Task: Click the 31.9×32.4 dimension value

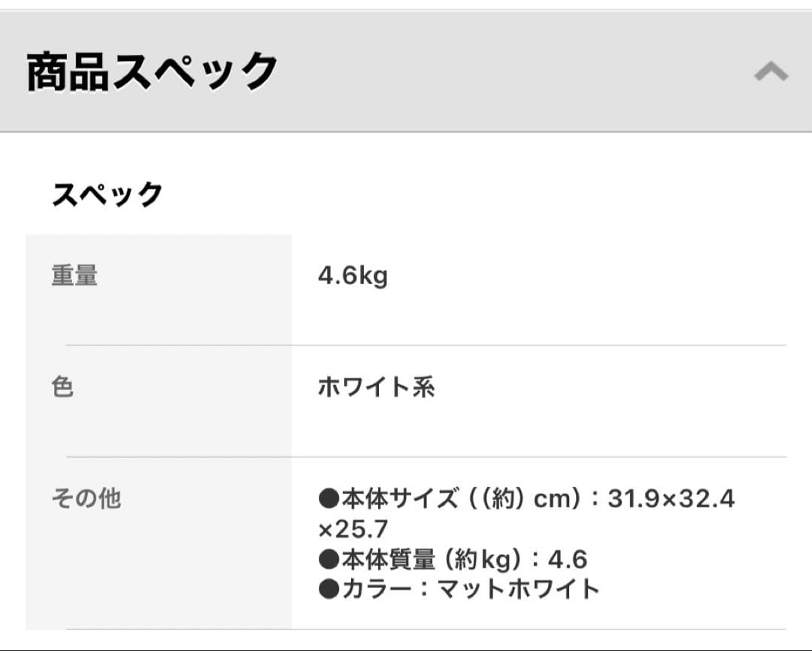Action: click(671, 498)
